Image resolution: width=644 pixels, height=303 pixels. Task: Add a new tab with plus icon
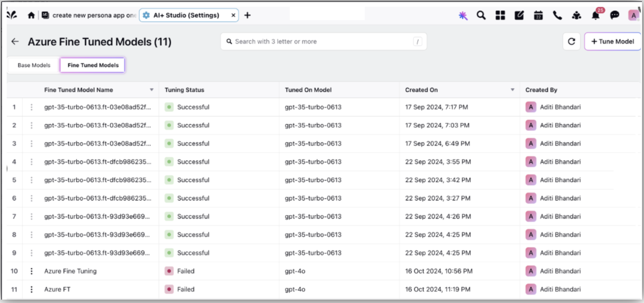247,15
